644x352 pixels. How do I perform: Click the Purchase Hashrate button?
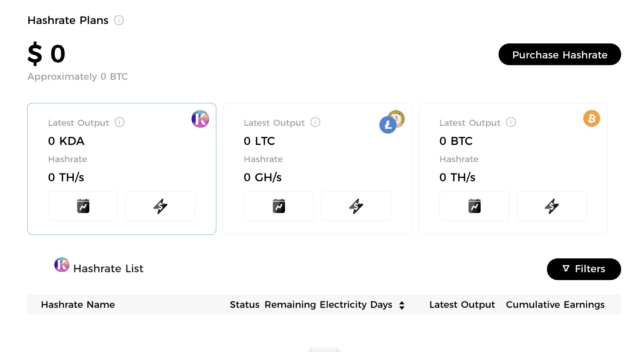[x=559, y=55]
